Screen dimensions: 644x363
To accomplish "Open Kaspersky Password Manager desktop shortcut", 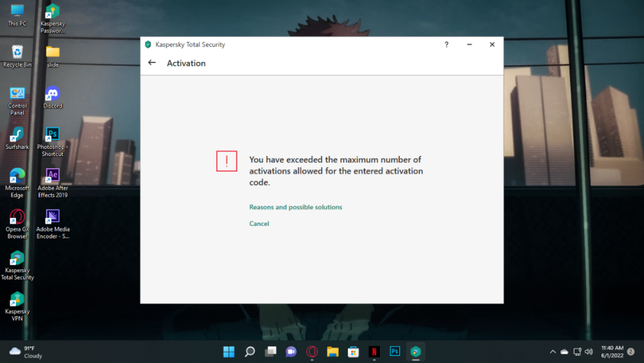I will [x=52, y=18].
